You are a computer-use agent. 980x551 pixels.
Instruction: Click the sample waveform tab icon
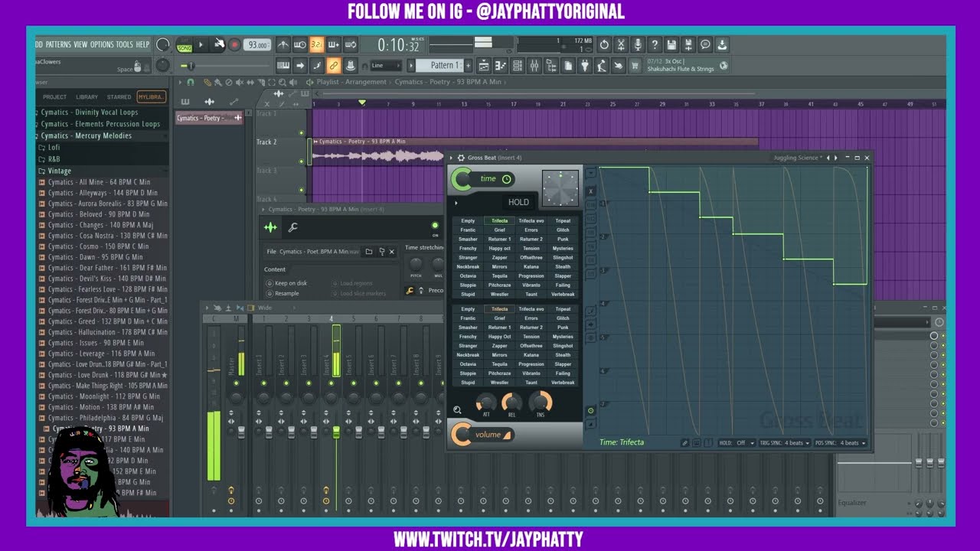(270, 227)
